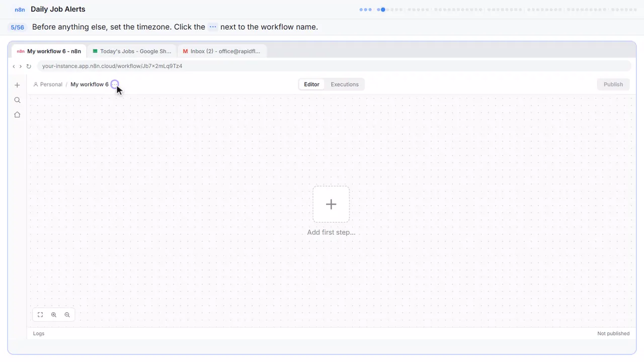The height and width of the screenshot is (362, 644).
Task: Click the address bar URL field
Action: (334, 66)
